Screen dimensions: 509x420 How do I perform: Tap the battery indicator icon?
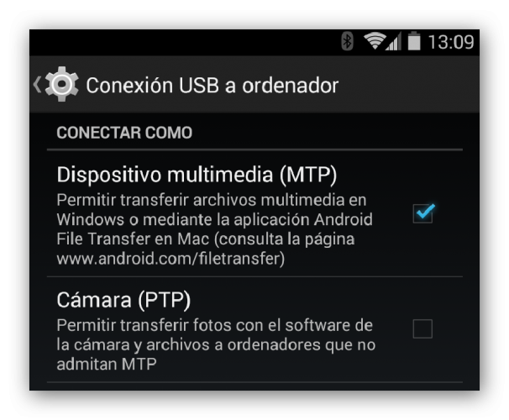(x=414, y=41)
